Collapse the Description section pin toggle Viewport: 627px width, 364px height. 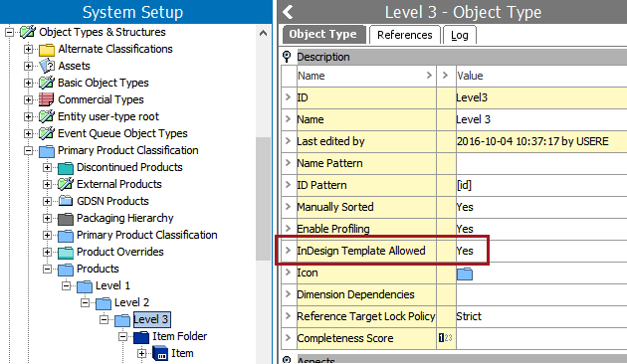287,57
